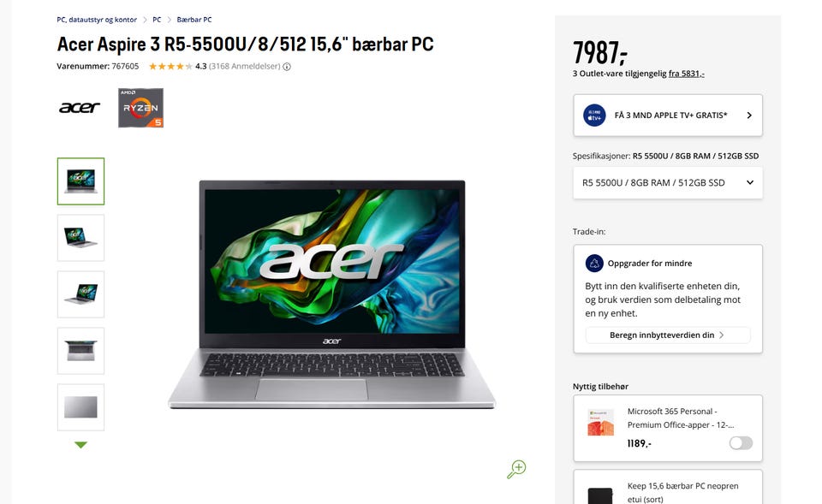Click the AMD Ryzen 5 badge
Viewport: 822px width, 504px height.
[140, 108]
